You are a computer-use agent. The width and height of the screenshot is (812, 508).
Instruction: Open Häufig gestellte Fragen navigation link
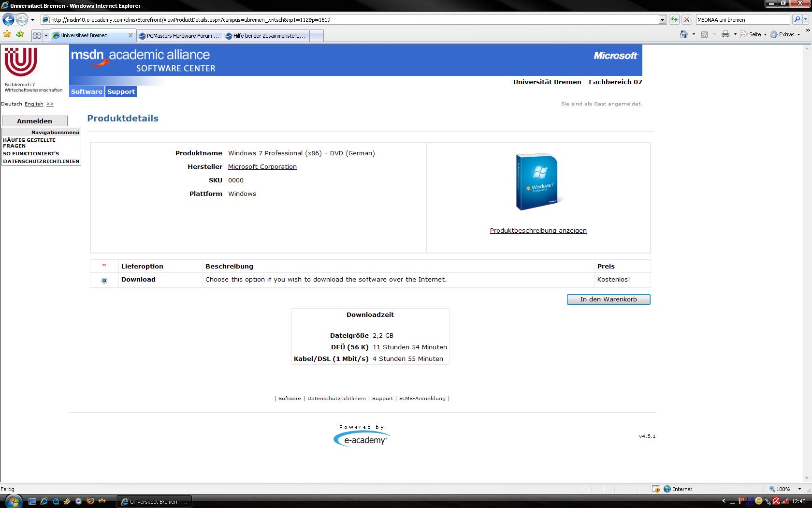pos(29,143)
